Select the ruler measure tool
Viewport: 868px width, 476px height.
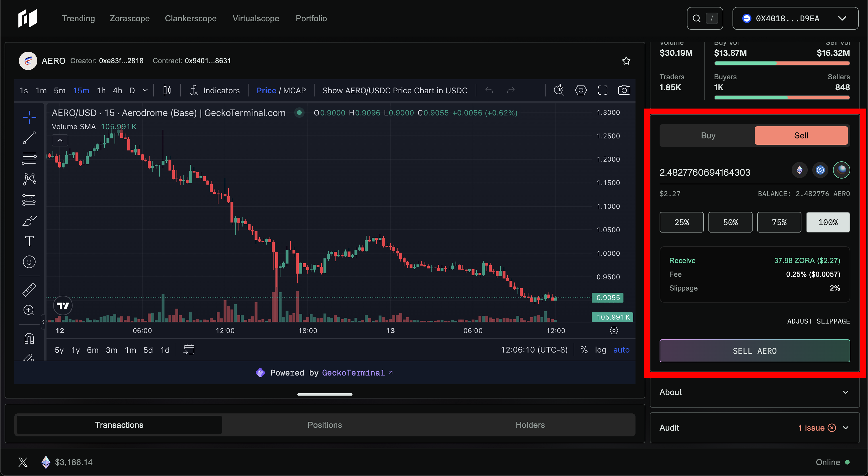coord(29,290)
